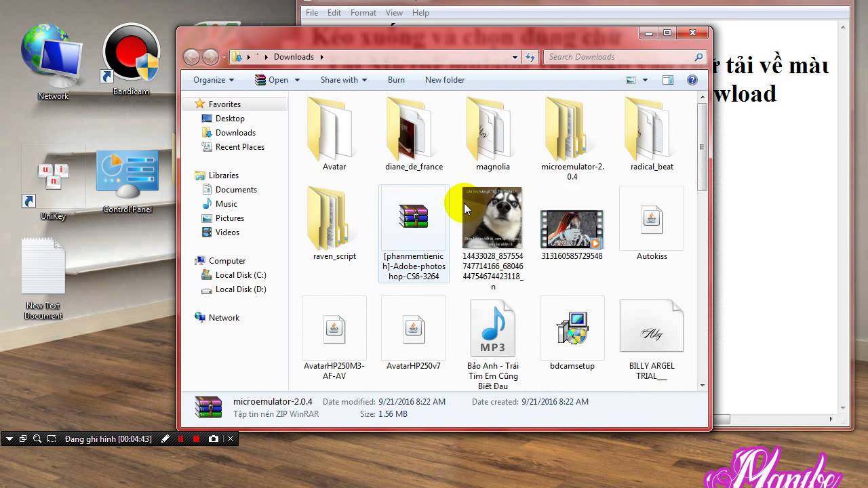This screenshot has height=488, width=868.
Task: Open the Share with dropdown
Action: (x=343, y=80)
